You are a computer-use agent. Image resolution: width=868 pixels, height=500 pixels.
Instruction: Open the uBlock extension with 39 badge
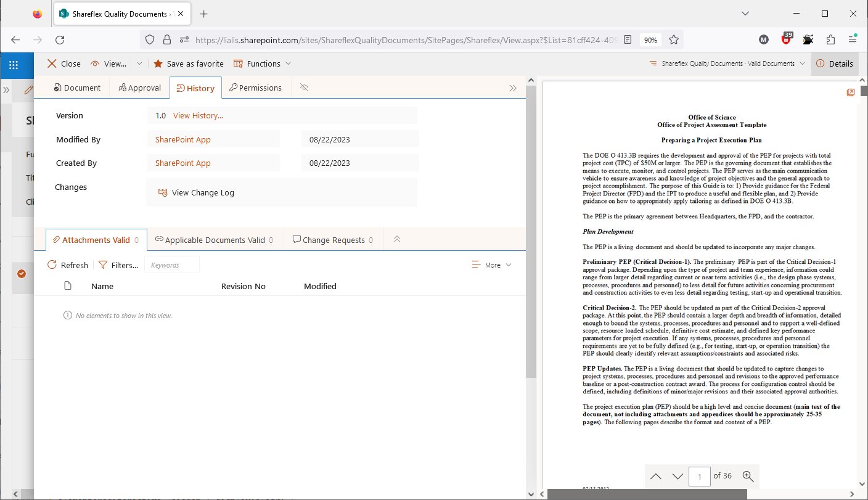[786, 39]
